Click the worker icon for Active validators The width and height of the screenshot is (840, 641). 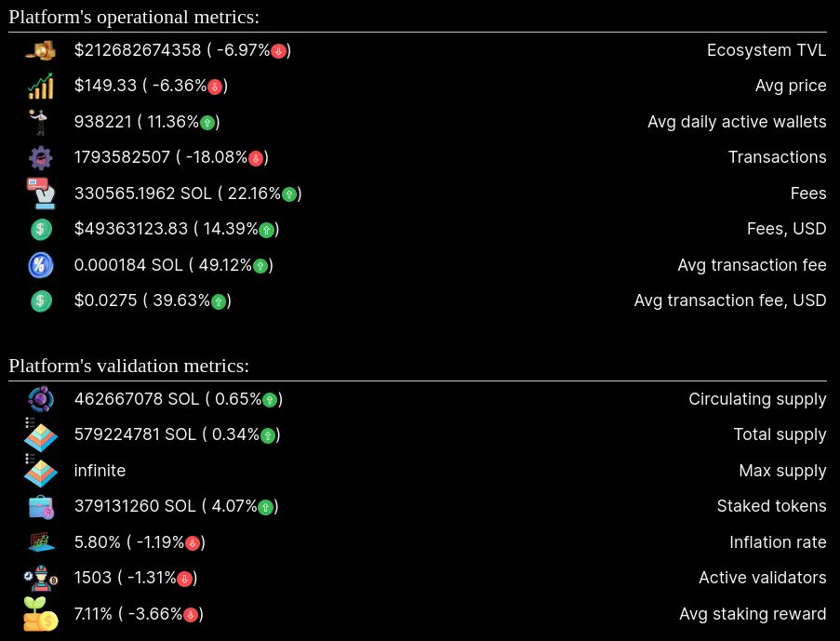pyautogui.click(x=41, y=578)
